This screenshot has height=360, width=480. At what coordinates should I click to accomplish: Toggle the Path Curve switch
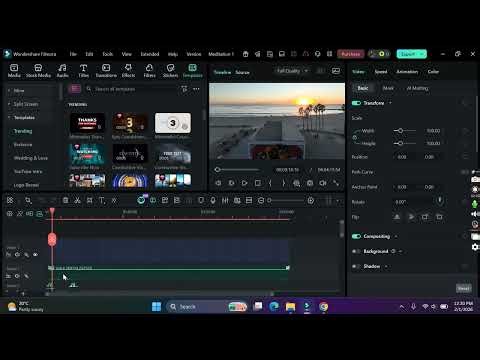tap(465, 172)
